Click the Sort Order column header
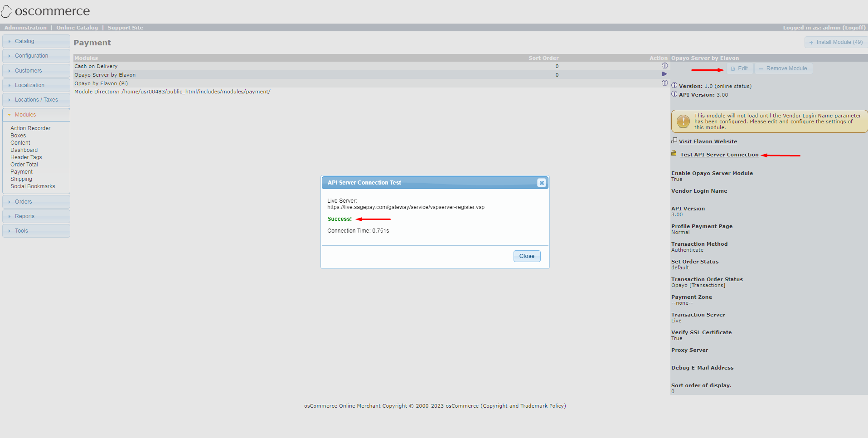This screenshot has height=438, width=868. pos(543,58)
